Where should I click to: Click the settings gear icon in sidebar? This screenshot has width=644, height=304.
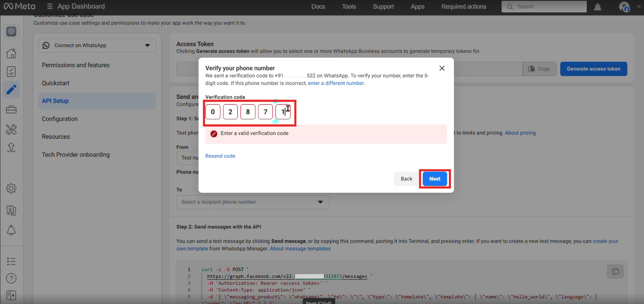pyautogui.click(x=11, y=188)
